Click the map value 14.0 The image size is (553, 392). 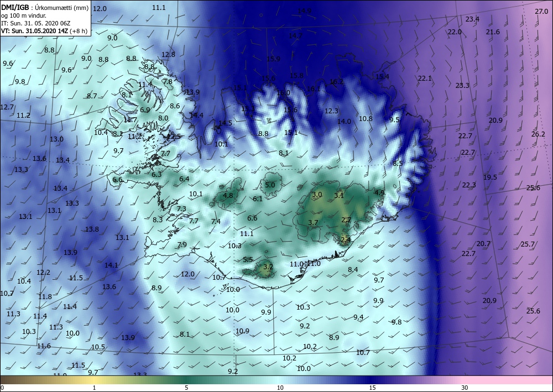(x=344, y=121)
